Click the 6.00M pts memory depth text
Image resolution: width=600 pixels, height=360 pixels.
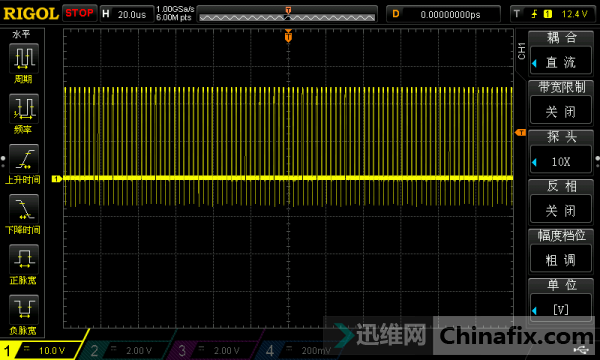[174, 18]
